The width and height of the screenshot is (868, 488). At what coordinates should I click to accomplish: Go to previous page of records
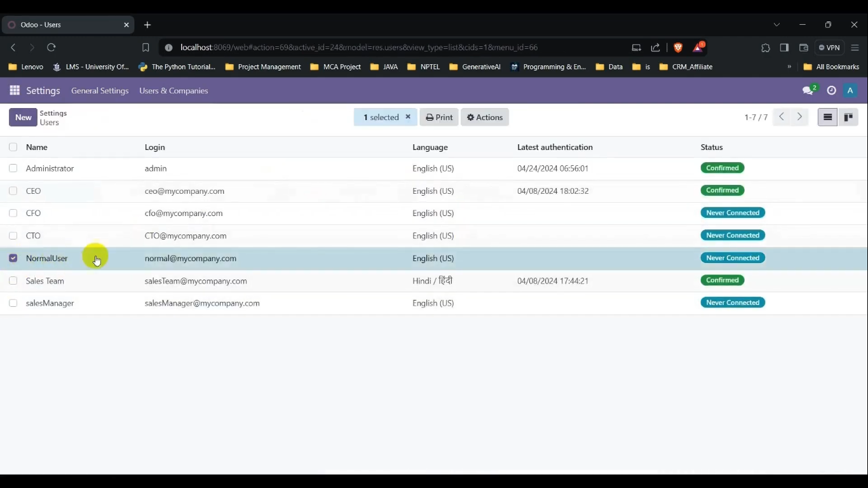782,118
